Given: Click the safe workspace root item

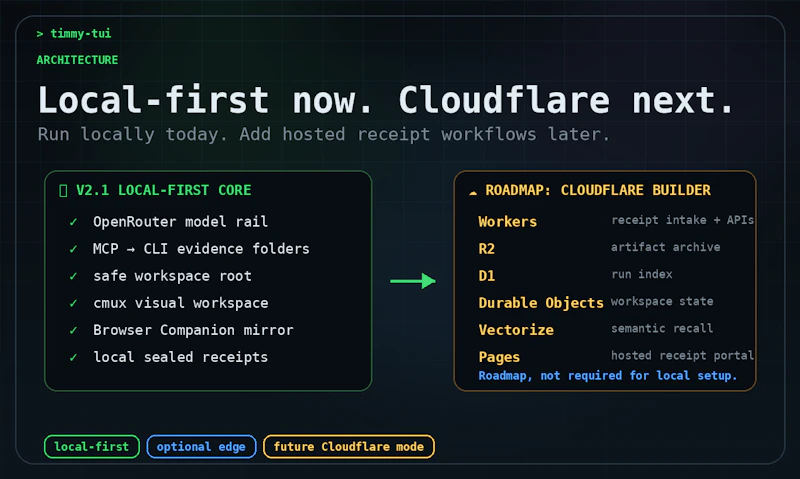Looking at the screenshot, I should click(172, 276).
